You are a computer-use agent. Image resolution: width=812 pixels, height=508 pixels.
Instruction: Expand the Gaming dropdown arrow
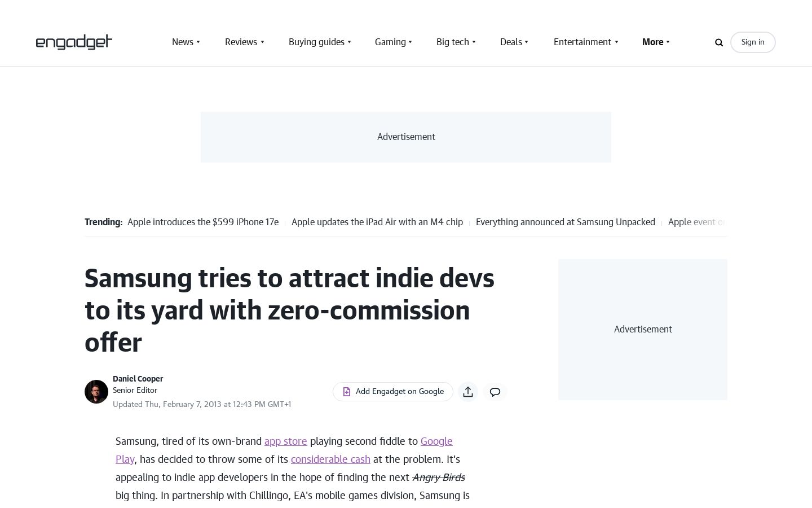(x=411, y=42)
